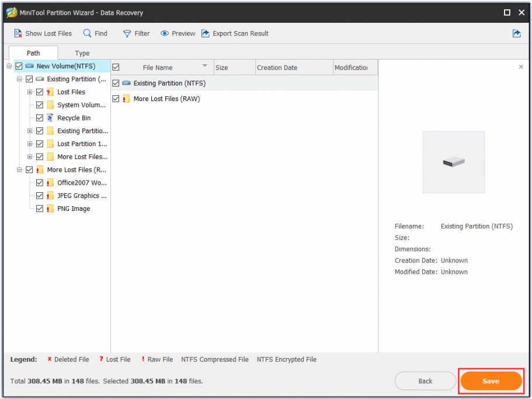Screen dimensions: 532x399
Task: Toggle the JPEG Graphics checkbox
Action: pos(40,196)
